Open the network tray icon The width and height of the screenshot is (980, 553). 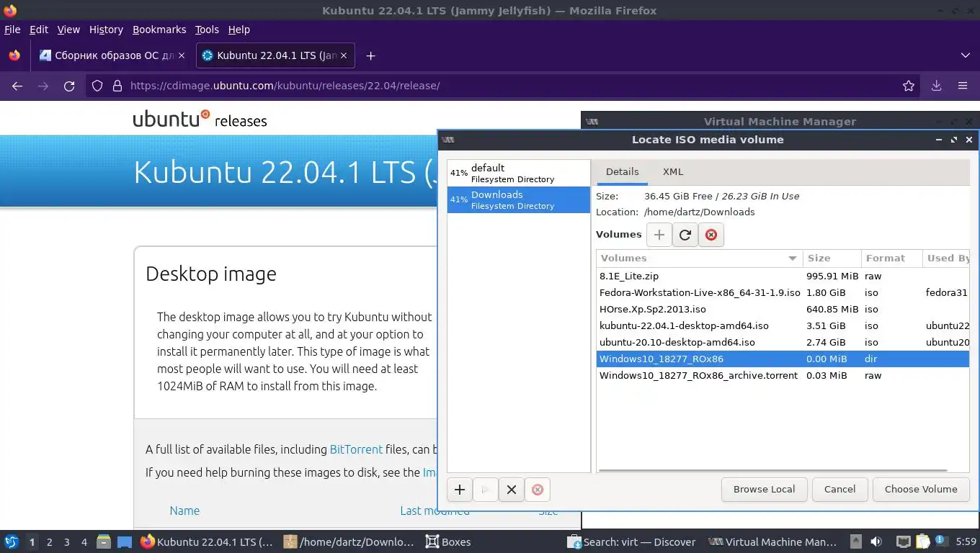(x=903, y=541)
